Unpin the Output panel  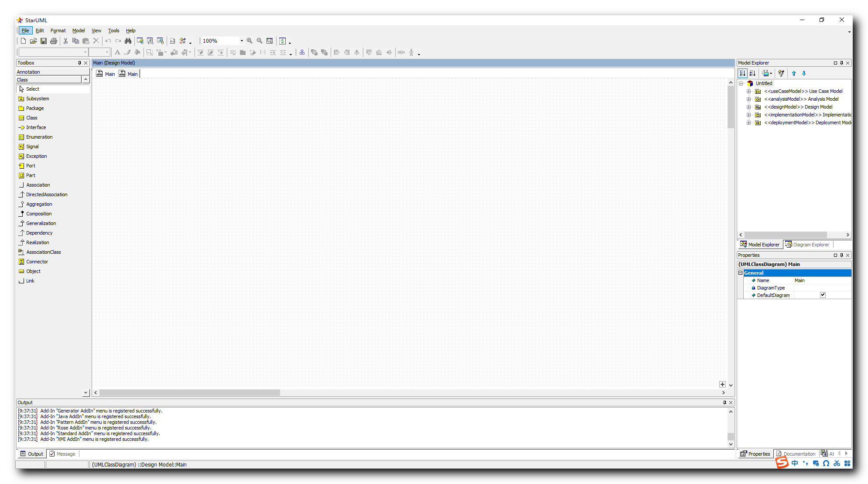pos(725,402)
